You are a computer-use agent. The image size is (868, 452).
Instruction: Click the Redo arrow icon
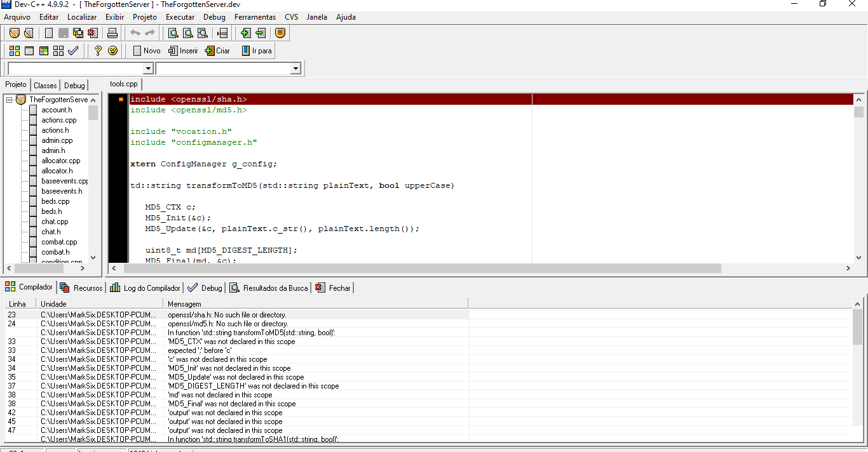tap(150, 33)
